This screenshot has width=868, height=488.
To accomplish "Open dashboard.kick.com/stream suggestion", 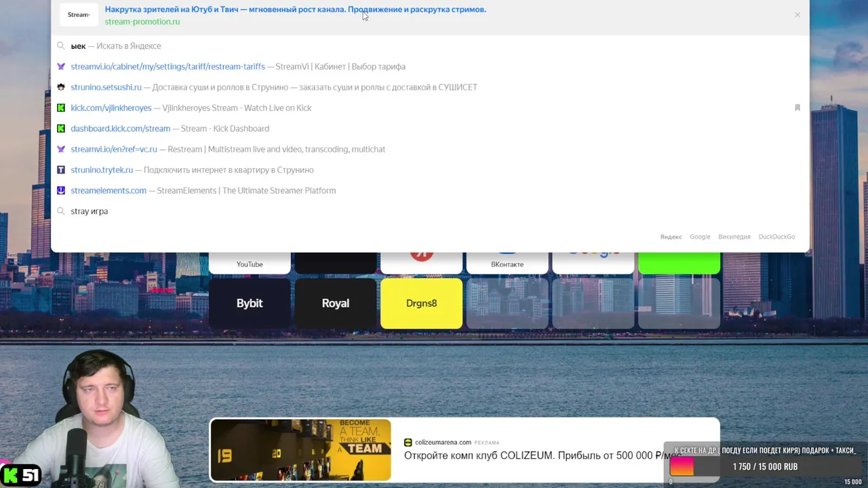I will pos(430,129).
